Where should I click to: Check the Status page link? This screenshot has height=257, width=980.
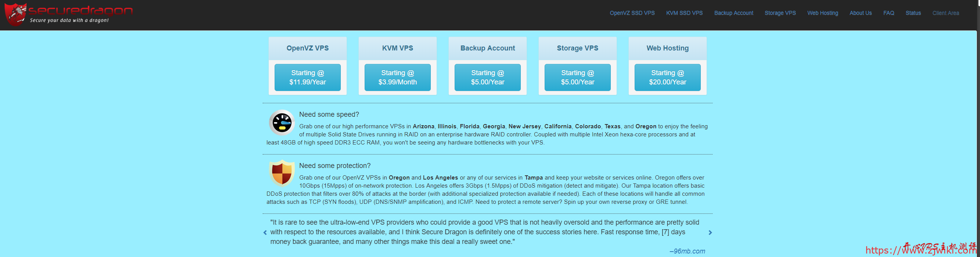coord(913,13)
